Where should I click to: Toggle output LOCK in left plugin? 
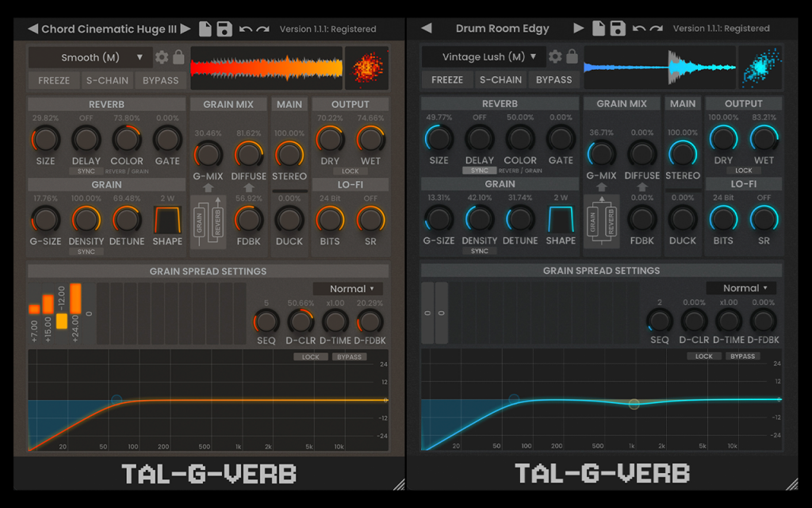pyautogui.click(x=350, y=171)
